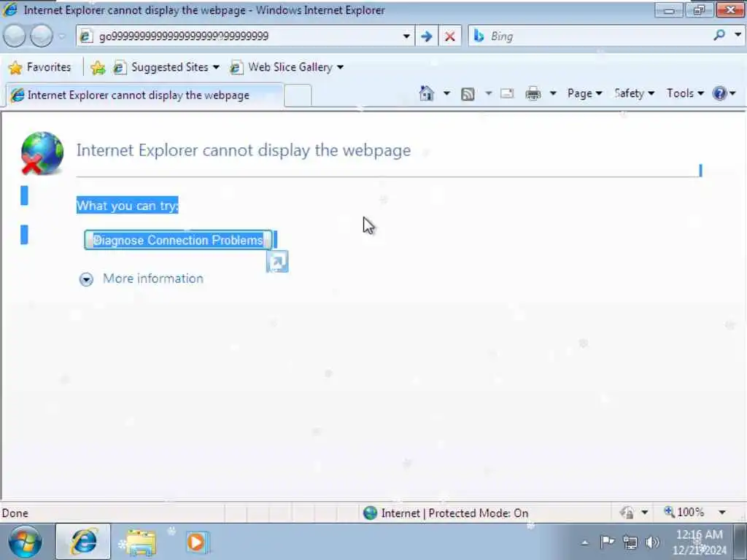The image size is (747, 560).
Task: Click the Show desktop button
Action: tap(741, 542)
